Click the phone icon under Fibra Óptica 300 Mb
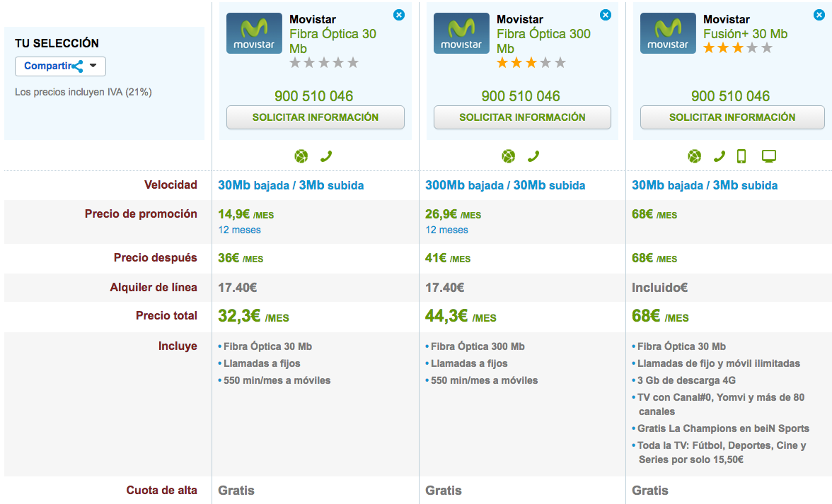 [x=533, y=156]
